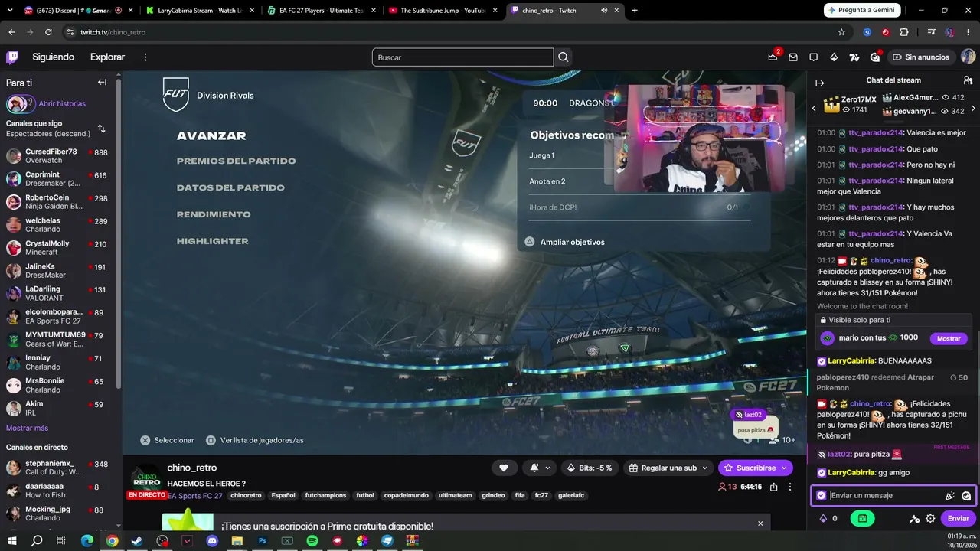Viewport: 980px width, 551px height.
Task: Open Prime loot crown icon in Twitch header
Action: [773, 57]
